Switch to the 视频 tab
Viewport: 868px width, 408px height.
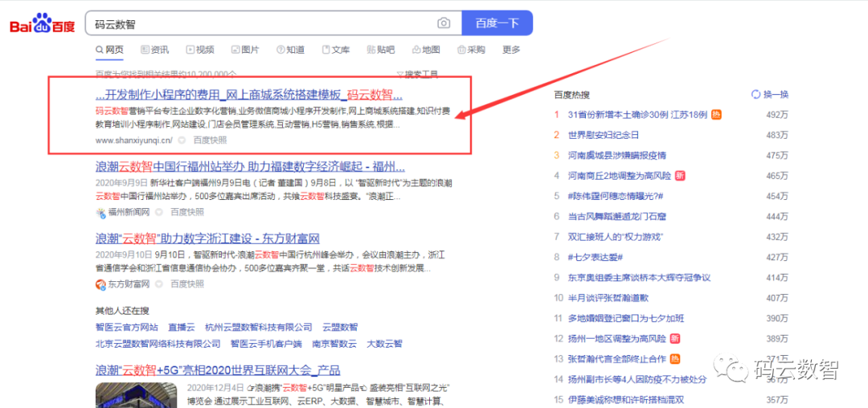[x=200, y=50]
